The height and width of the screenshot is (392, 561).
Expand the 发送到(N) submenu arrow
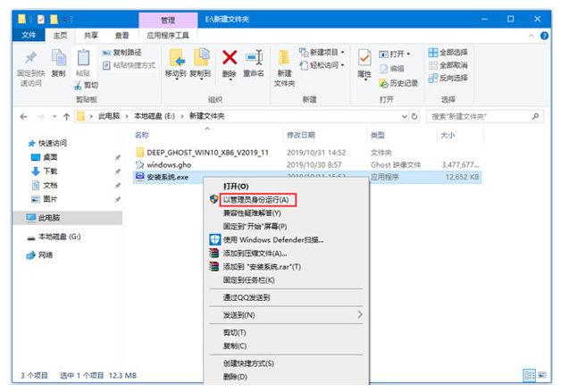[360, 315]
